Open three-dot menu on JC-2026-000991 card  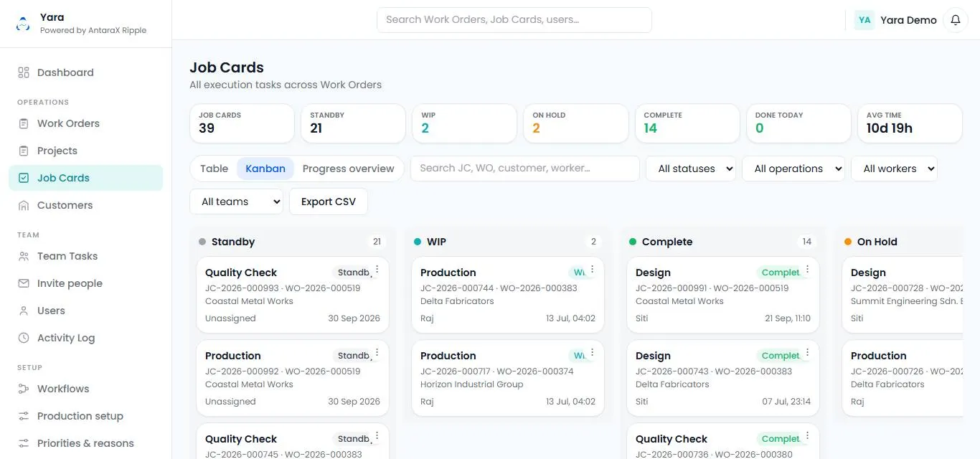click(x=808, y=270)
